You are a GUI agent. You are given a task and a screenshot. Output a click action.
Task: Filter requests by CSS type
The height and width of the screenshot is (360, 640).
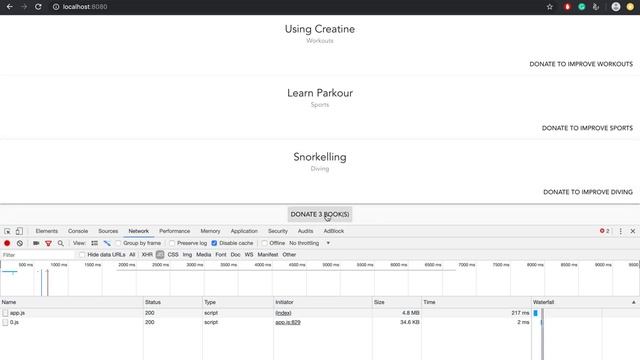(x=173, y=255)
